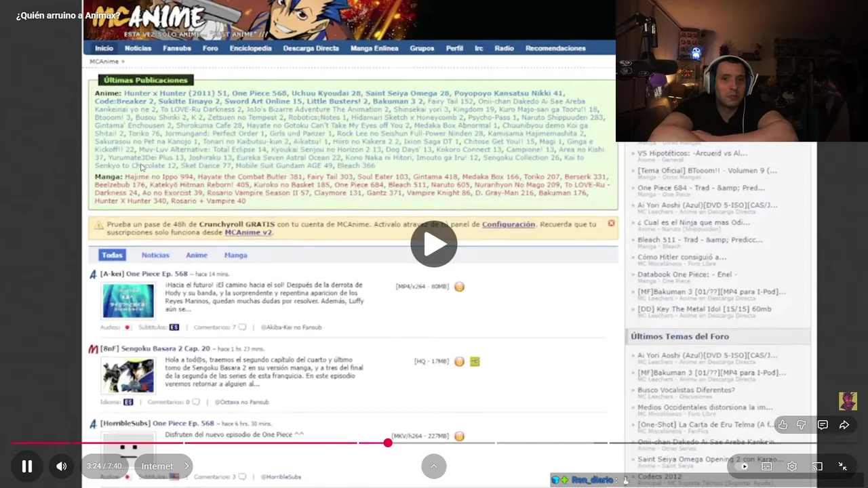Select the 'Todas' filter tab

coord(112,255)
